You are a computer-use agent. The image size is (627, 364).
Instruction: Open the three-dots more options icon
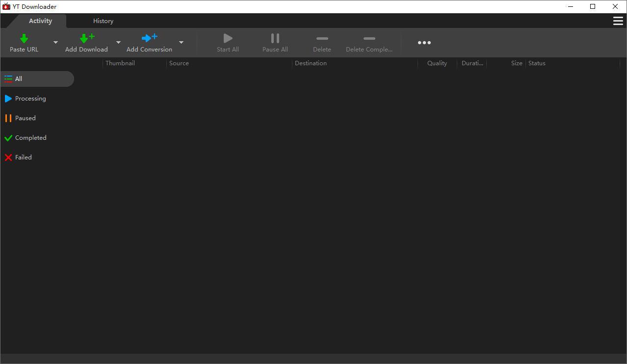(424, 43)
